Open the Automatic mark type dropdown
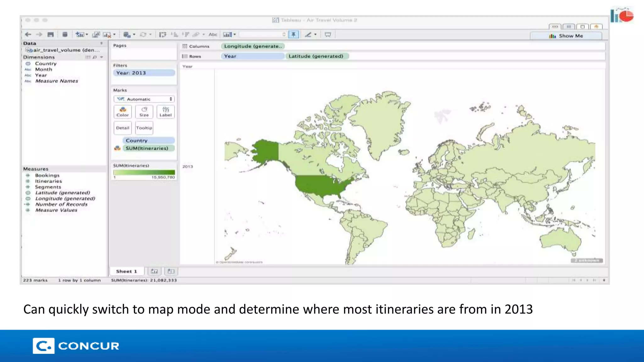This screenshot has height=362, width=644. (144, 99)
